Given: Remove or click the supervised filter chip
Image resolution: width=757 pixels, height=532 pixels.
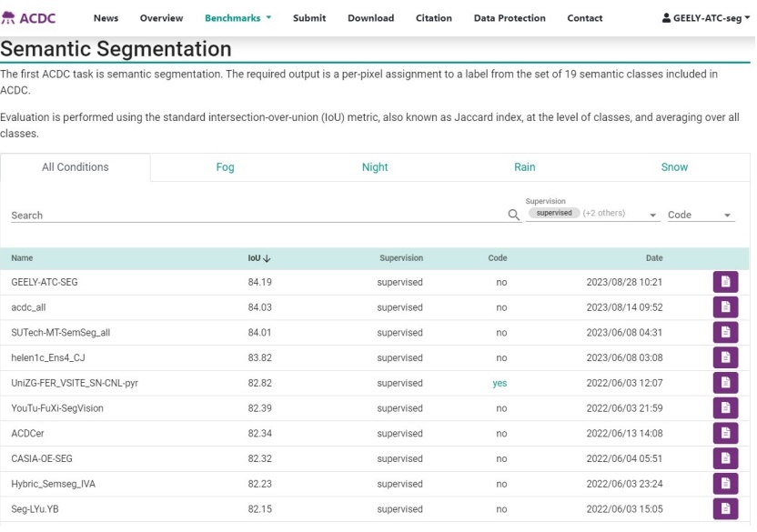Looking at the screenshot, I should (554, 213).
